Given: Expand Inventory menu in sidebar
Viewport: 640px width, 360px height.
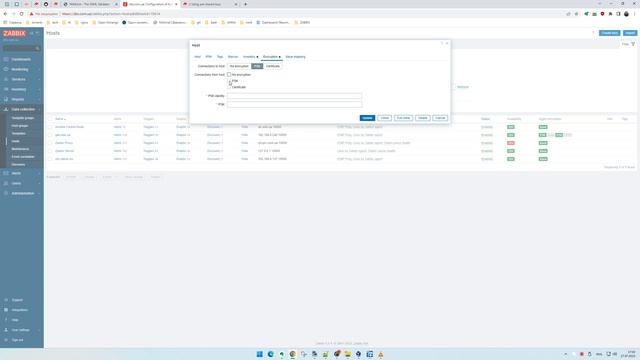Looking at the screenshot, I should (21, 89).
